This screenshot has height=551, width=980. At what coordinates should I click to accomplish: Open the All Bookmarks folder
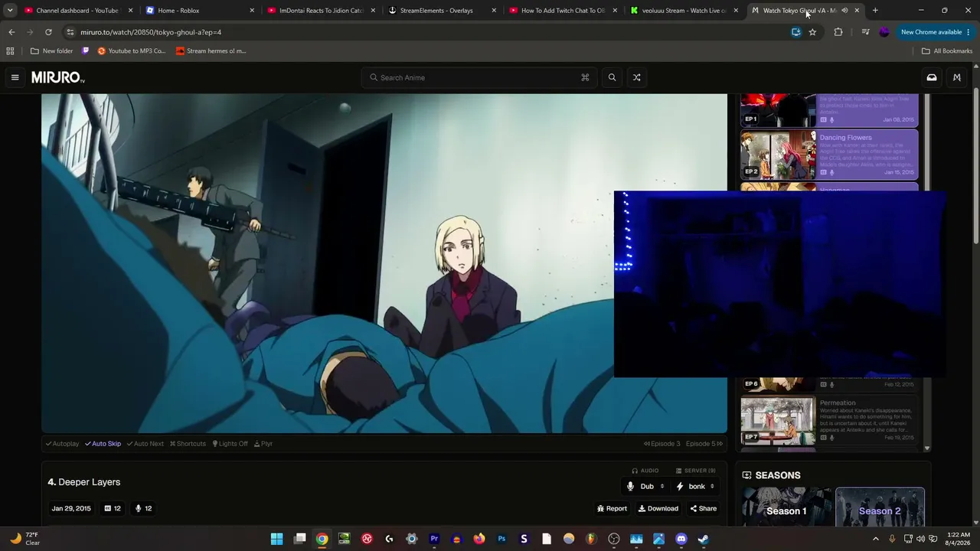pyautogui.click(x=947, y=51)
